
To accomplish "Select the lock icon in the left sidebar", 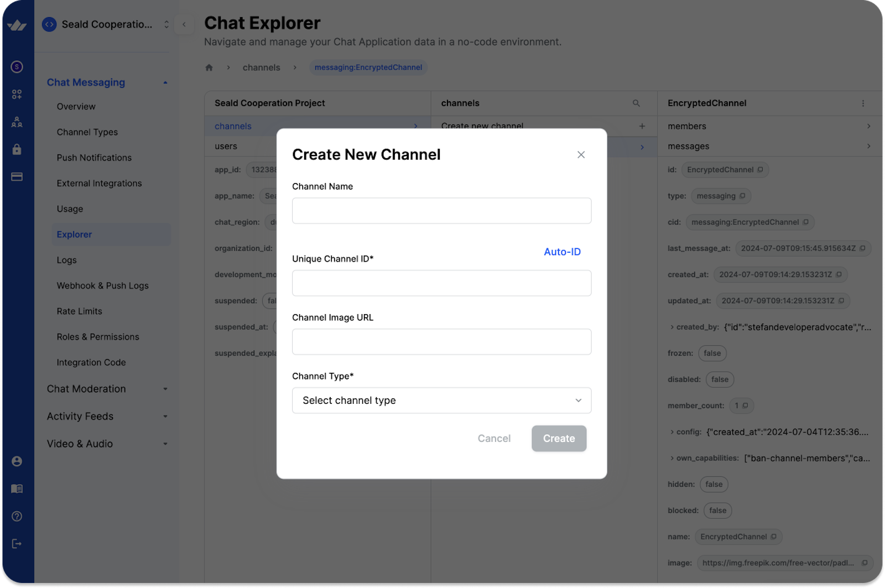I will [x=17, y=149].
